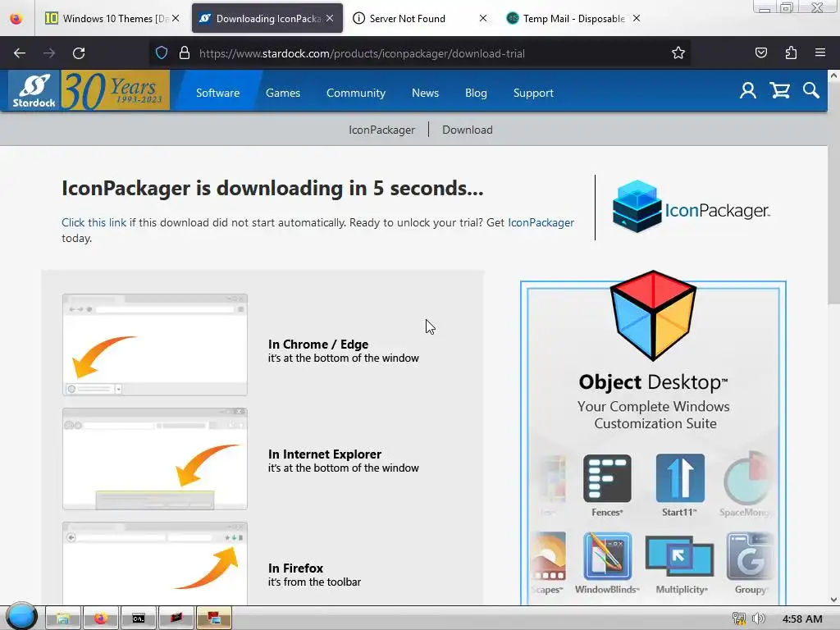Go to the Download sub-navigation link
Image resolution: width=840 pixels, height=630 pixels.
[x=467, y=130]
